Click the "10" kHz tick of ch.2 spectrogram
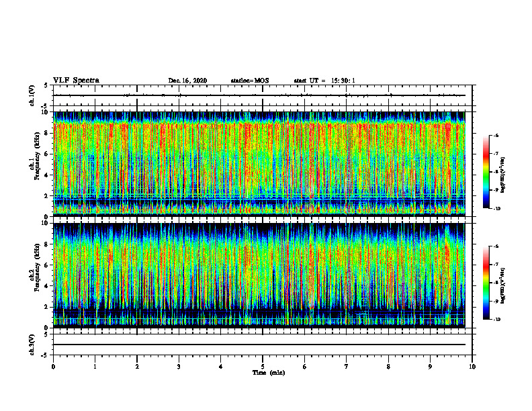This screenshot has width=532, height=411. [x=46, y=223]
